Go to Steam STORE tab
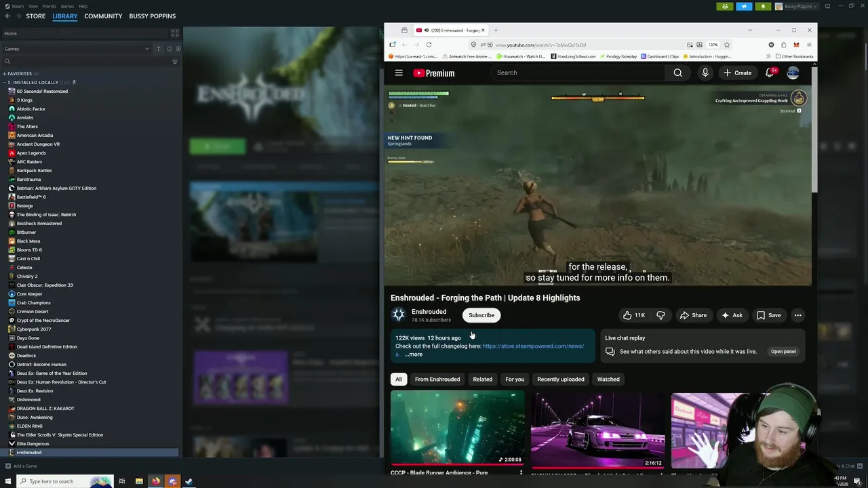 [36, 16]
